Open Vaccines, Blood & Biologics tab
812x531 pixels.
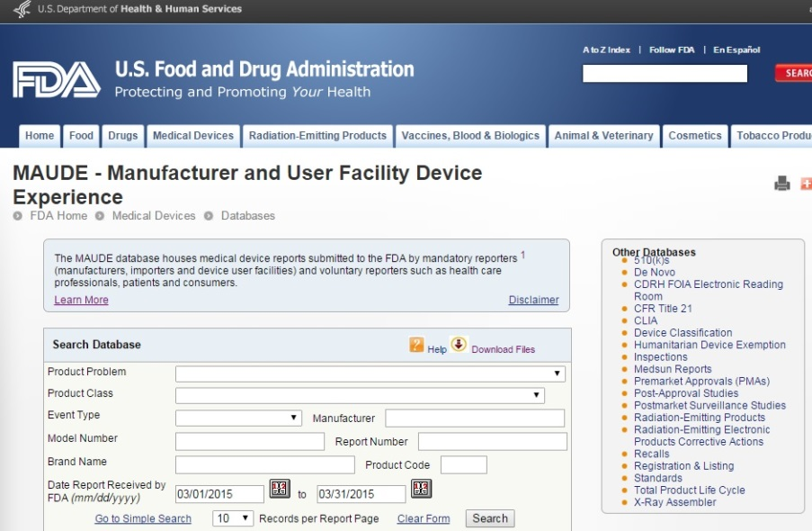coord(470,136)
